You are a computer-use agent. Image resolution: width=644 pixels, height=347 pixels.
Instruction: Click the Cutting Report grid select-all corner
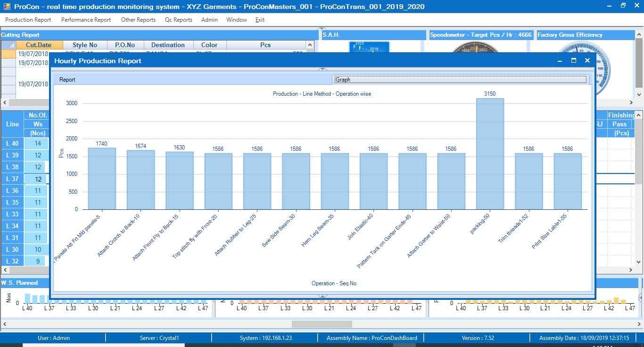pos(8,45)
